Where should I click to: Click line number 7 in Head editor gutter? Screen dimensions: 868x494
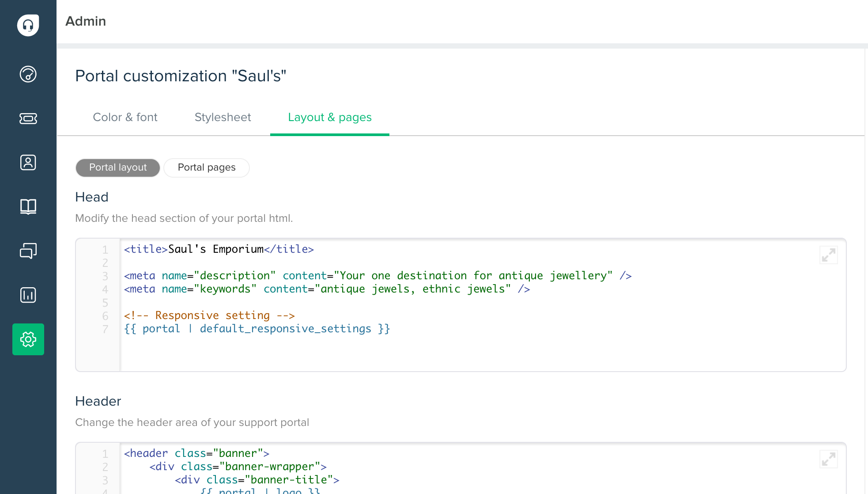105,329
